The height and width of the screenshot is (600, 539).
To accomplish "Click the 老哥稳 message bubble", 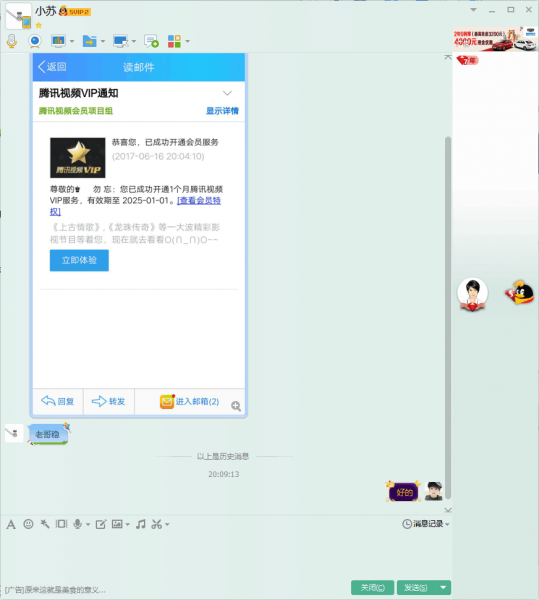I will click(x=48, y=434).
